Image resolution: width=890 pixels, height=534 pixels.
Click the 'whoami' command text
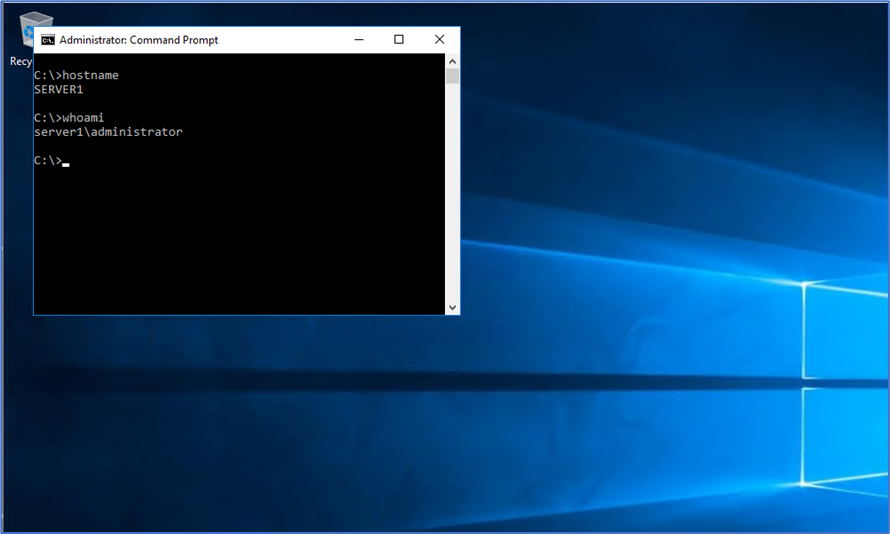83,117
